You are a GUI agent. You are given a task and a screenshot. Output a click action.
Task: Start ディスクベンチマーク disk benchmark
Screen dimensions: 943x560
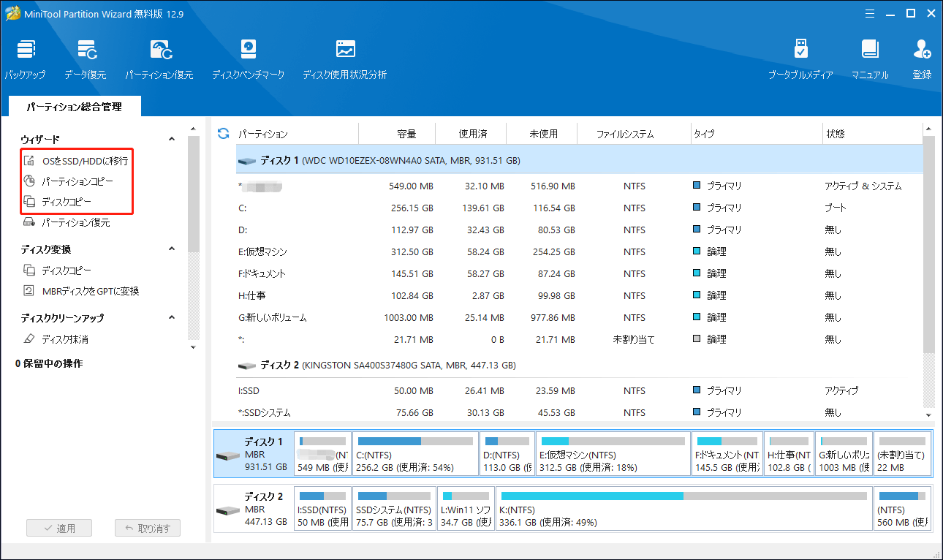coord(248,59)
